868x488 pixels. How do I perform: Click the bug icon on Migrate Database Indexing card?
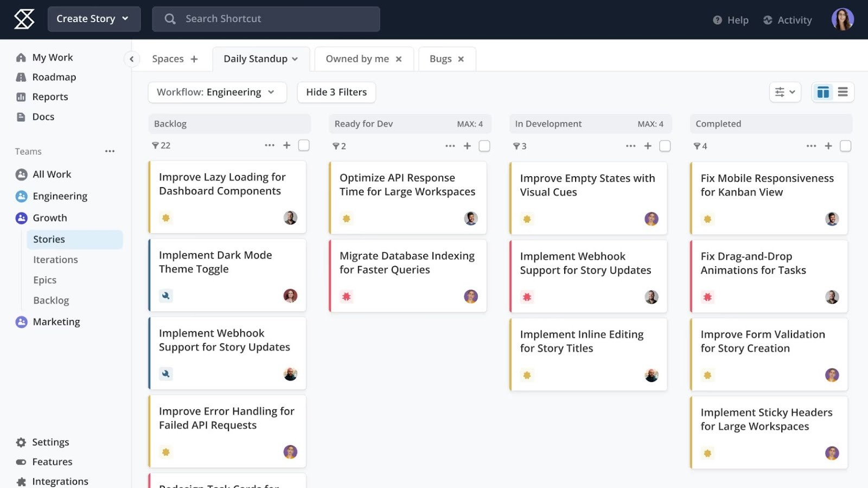point(346,296)
